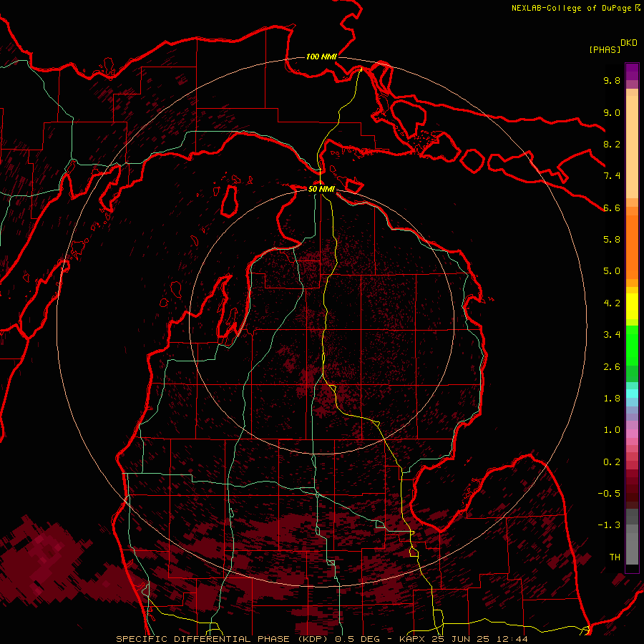Select the 50 NMI range ring label
The image size is (644, 644).
[x=321, y=189]
